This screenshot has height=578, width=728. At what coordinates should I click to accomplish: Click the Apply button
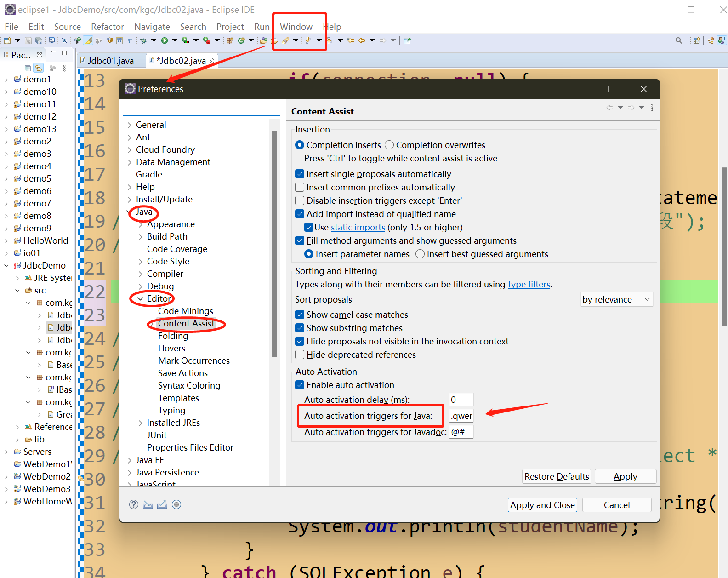tap(626, 476)
